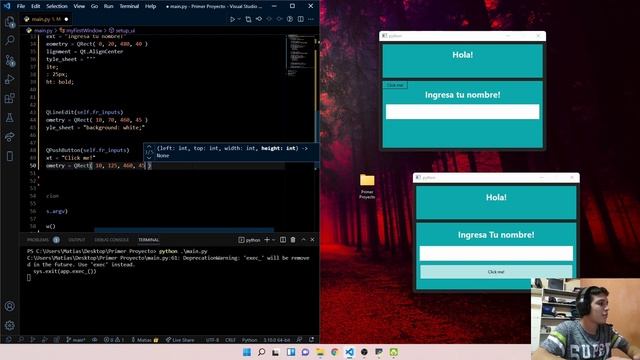Expand run button dropdown arrow

[239, 19]
